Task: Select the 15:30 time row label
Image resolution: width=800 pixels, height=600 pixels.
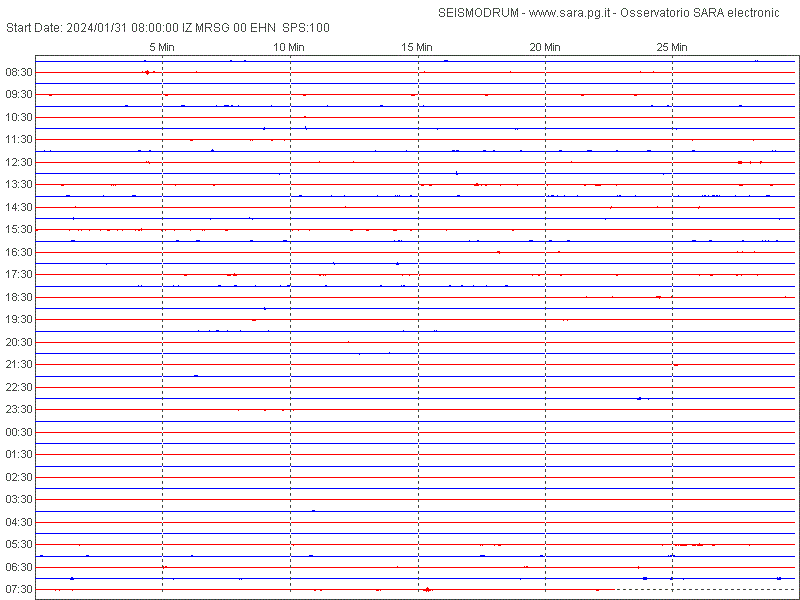Action: pyautogui.click(x=19, y=230)
